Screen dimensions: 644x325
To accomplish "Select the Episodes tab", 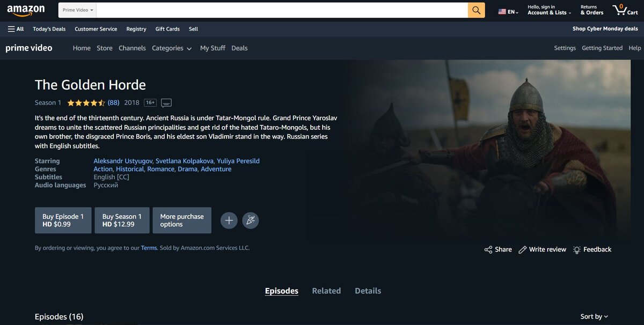I will tap(282, 291).
